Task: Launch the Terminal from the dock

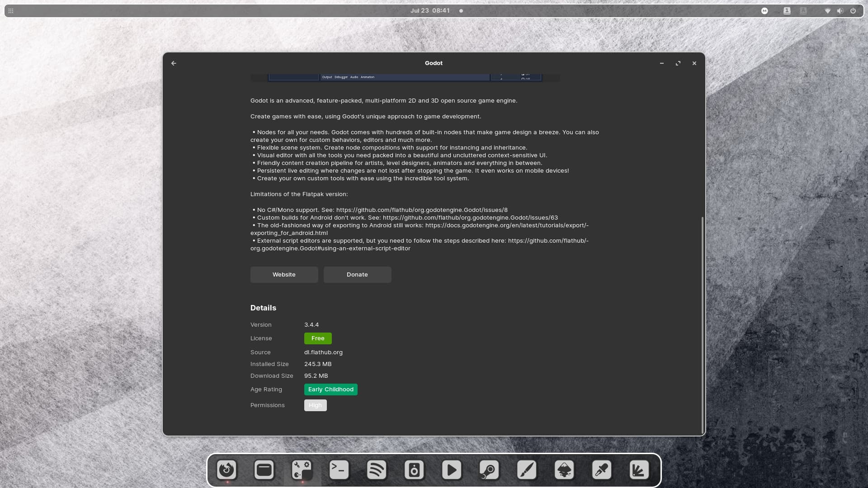Action: point(339,470)
